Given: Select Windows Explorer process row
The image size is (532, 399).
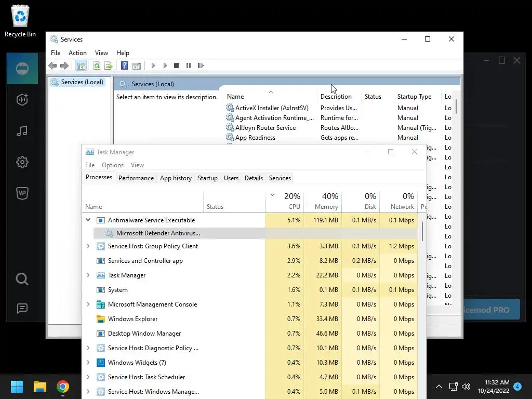Looking at the screenshot, I should (x=250, y=319).
